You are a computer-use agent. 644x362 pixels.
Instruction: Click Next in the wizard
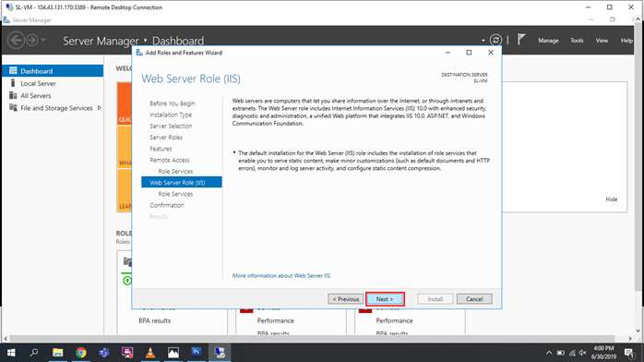[x=385, y=298]
